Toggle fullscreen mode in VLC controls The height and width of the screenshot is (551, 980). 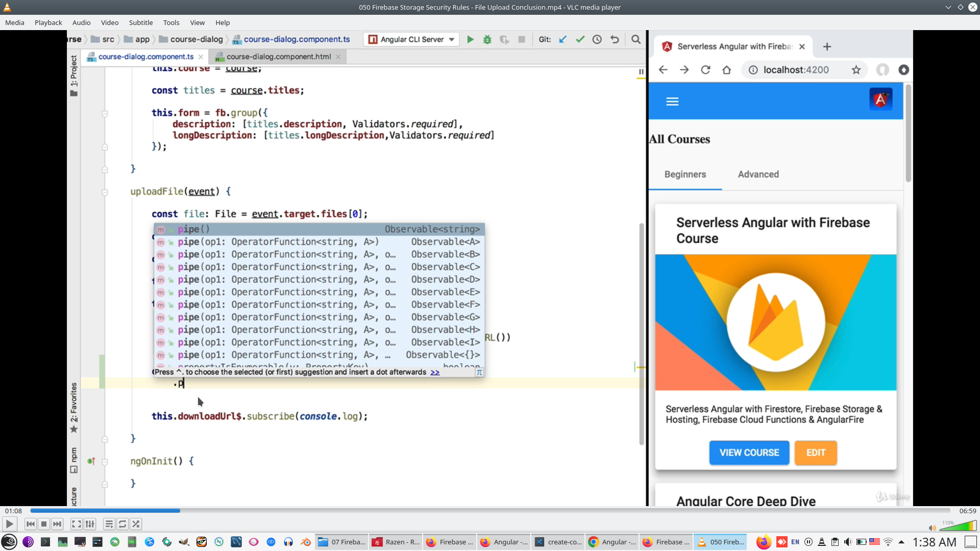coord(76,524)
